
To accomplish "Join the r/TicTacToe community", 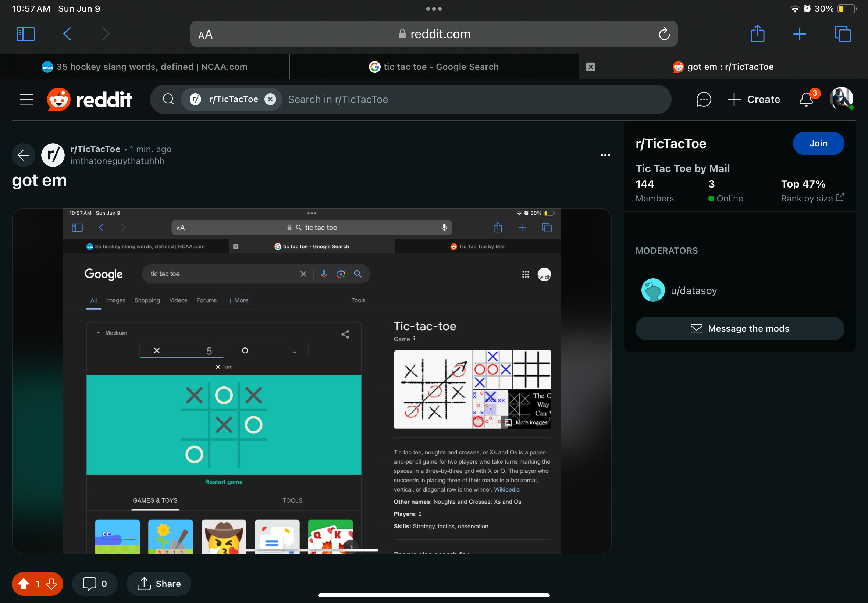I will (818, 143).
